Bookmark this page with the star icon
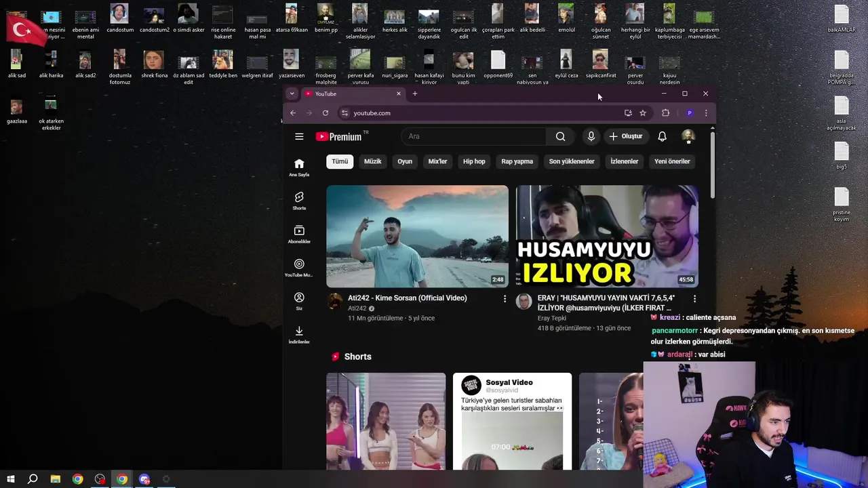This screenshot has height=488, width=868. [x=643, y=113]
